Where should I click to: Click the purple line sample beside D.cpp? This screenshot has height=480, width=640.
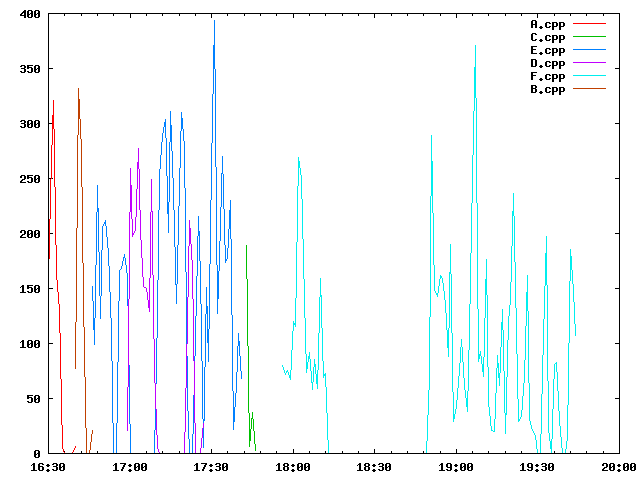coord(589,63)
